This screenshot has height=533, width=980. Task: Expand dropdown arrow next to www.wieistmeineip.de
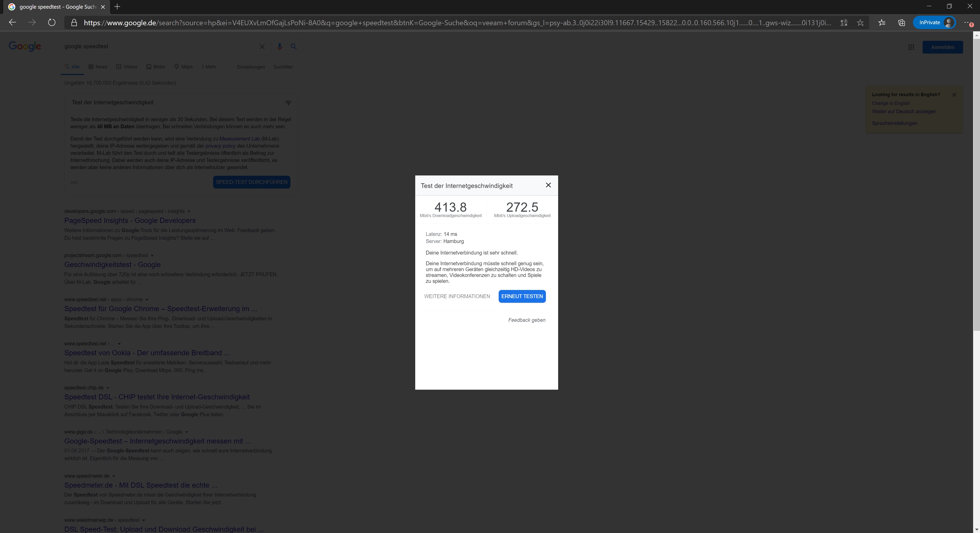pos(143,520)
